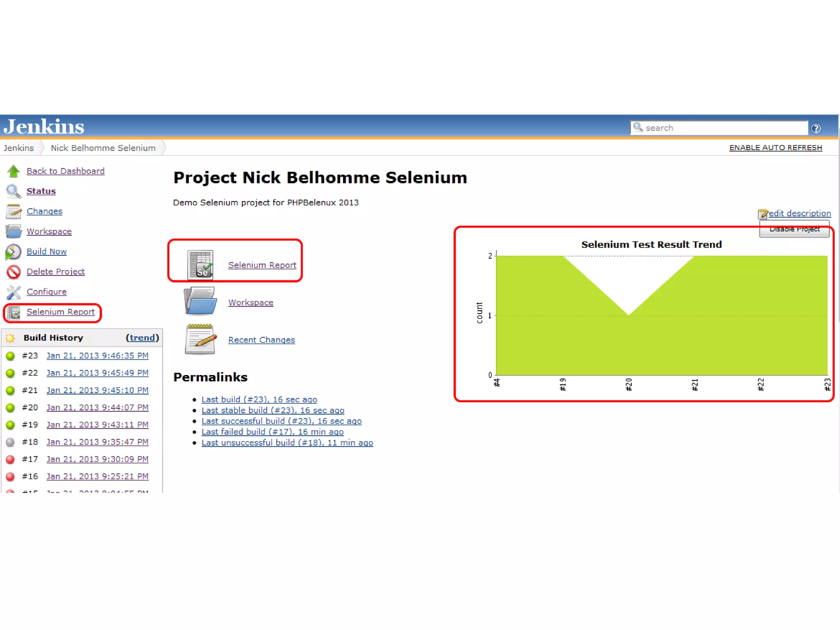Click the help question mark icon
This screenshot has width=840, height=630.
click(x=816, y=128)
